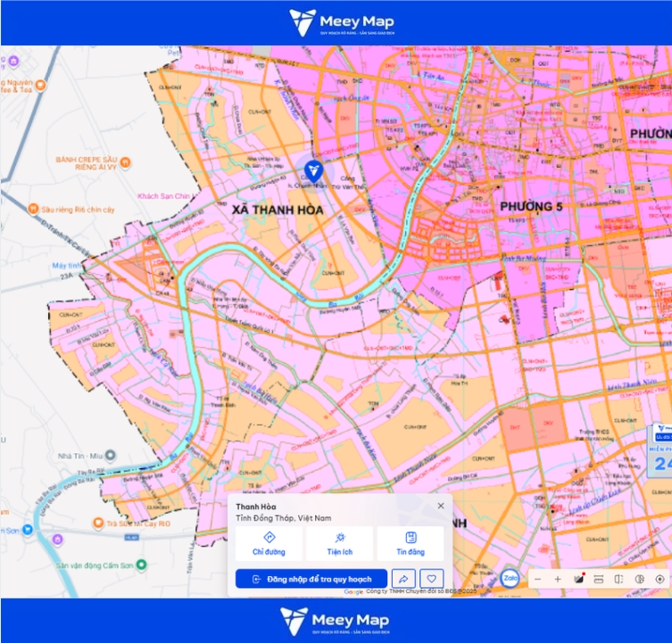Screen dimensions: 672x643
Task: Save location with the heart icon
Action: pyautogui.click(x=432, y=579)
